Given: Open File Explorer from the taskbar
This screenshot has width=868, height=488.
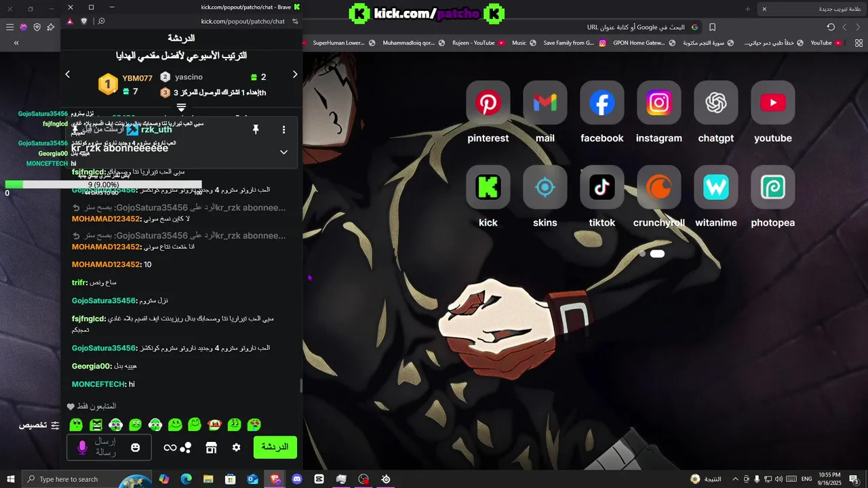Looking at the screenshot, I should click(x=208, y=479).
